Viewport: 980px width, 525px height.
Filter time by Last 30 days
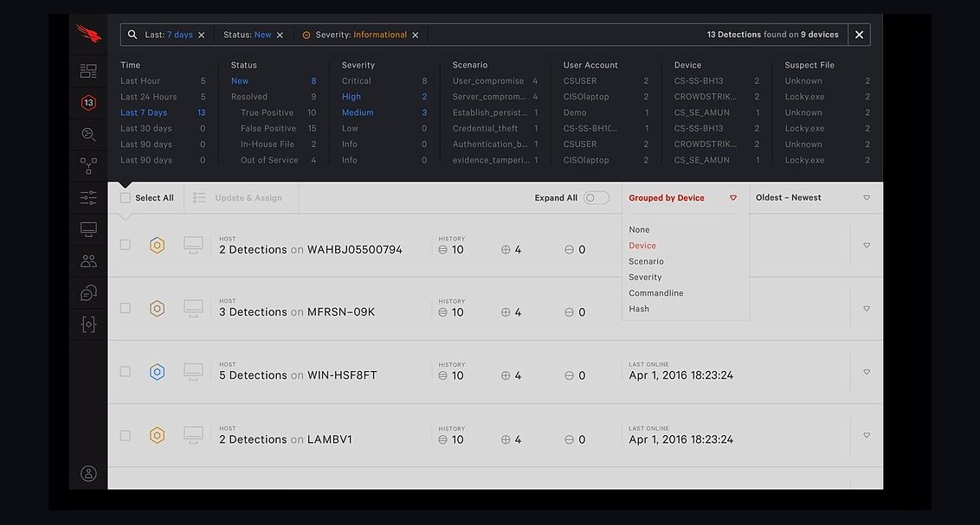click(x=145, y=129)
